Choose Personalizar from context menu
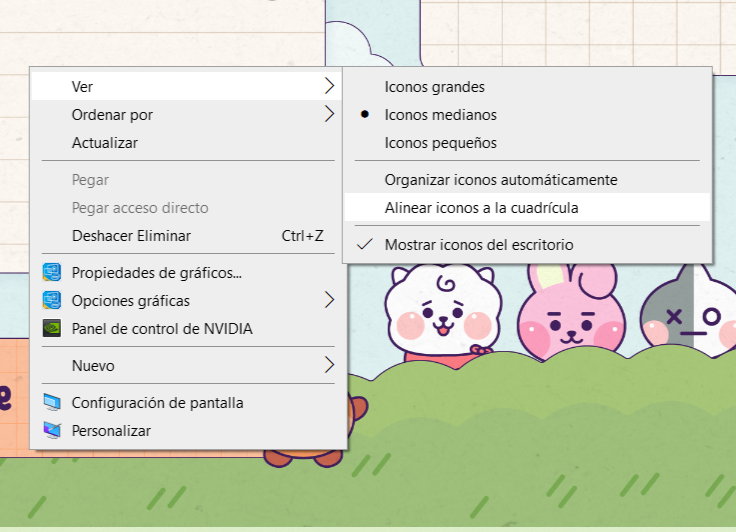Image resolution: width=736 pixels, height=532 pixels. 186,431
